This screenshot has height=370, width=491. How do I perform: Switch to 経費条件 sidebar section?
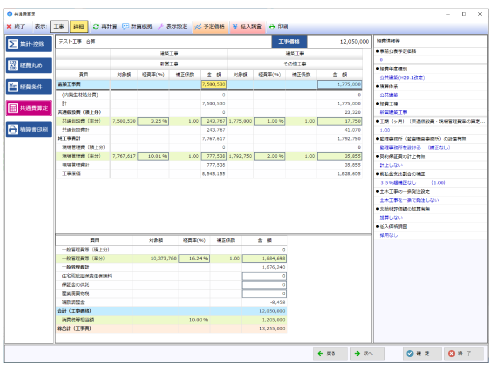pyautogui.click(x=29, y=87)
